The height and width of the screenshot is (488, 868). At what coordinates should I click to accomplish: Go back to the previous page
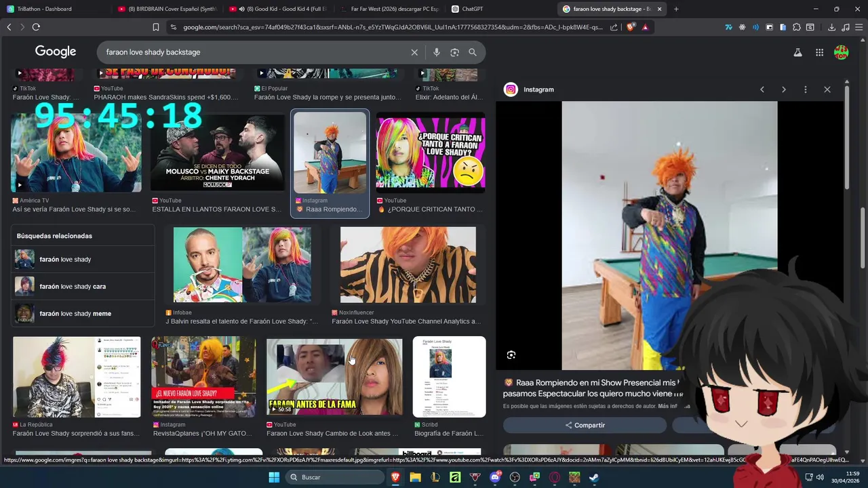(x=9, y=27)
